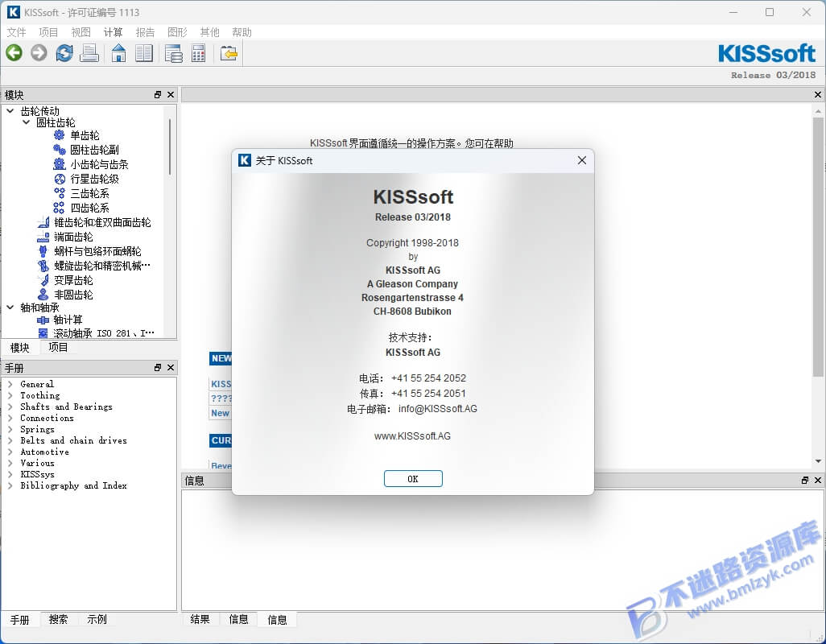Click the www.KISSsoft.AG website text

click(x=412, y=436)
